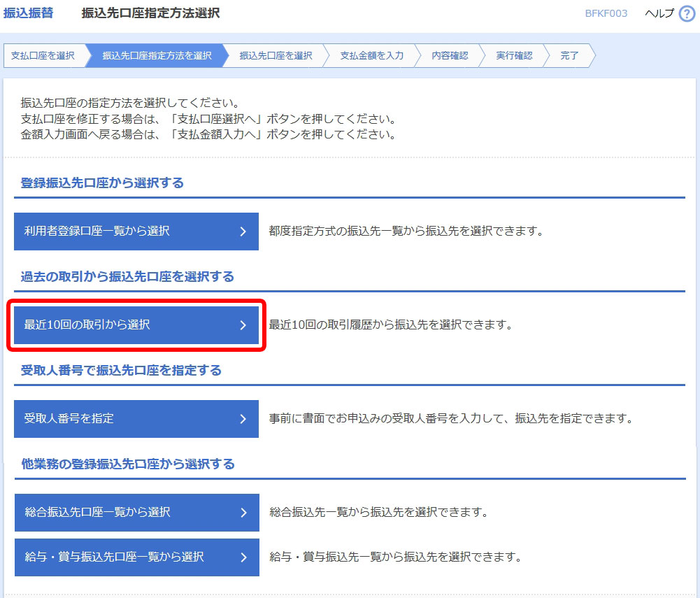Screen dimensions: 700x598
Task: Click the help question mark icon
Action: click(x=686, y=14)
